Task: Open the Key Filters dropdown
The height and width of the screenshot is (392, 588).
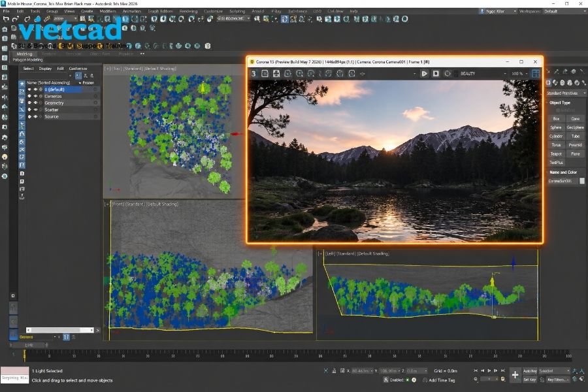Action: tap(558, 380)
